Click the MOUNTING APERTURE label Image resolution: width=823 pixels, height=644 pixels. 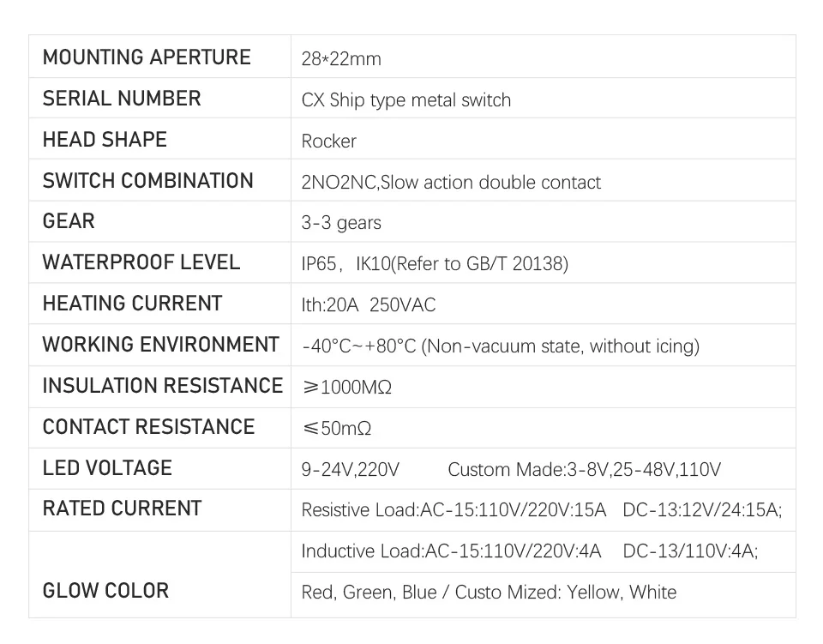pyautogui.click(x=147, y=57)
